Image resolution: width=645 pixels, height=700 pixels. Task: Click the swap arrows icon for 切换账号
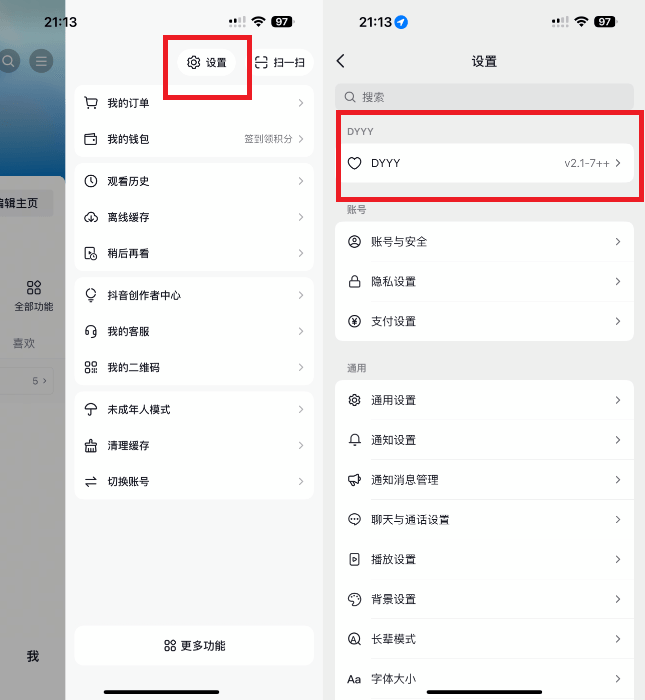[x=91, y=482]
